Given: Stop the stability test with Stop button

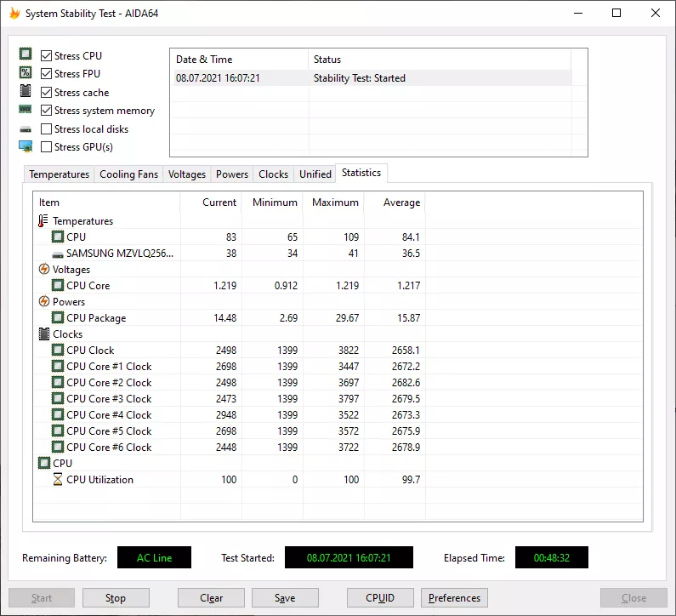Looking at the screenshot, I should pos(116,598).
